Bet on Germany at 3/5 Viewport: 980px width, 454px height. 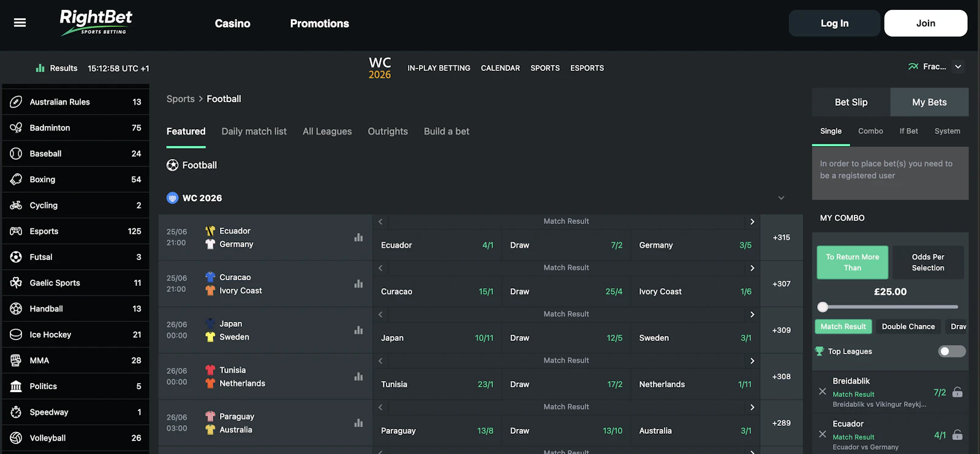[695, 245]
